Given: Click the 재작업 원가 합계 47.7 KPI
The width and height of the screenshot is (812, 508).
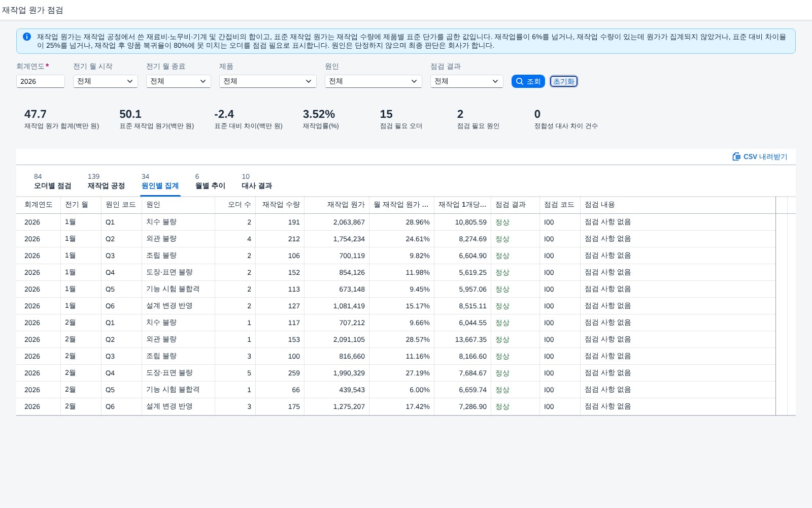Looking at the screenshot, I should pyautogui.click(x=61, y=119).
